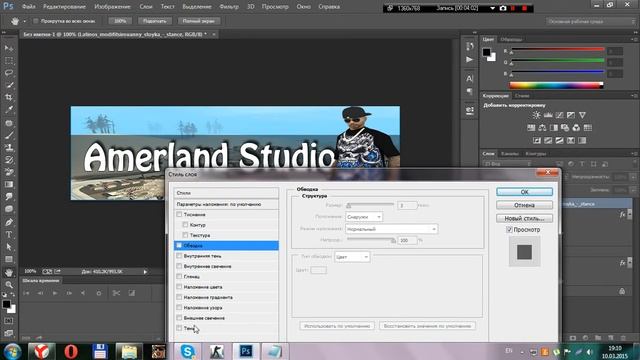
Task: Enable the Внутреннее свечение checkbox
Action: 179,266
